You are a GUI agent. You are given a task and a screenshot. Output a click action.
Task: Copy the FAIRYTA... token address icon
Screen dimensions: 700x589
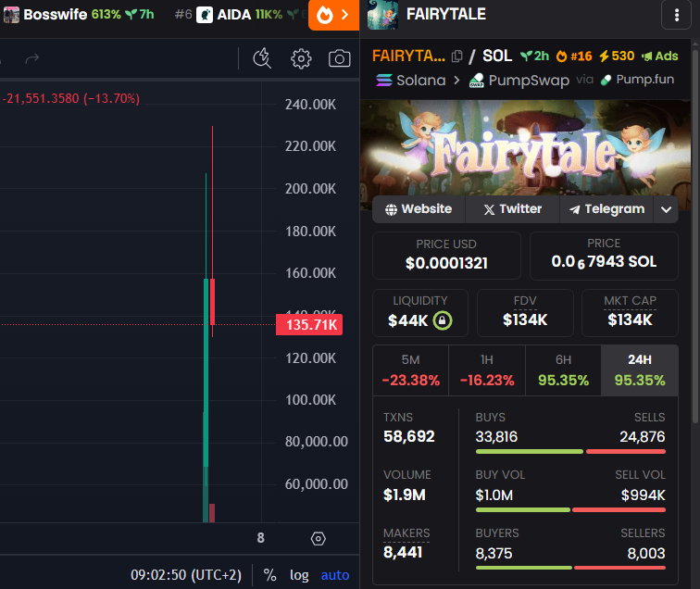point(456,56)
